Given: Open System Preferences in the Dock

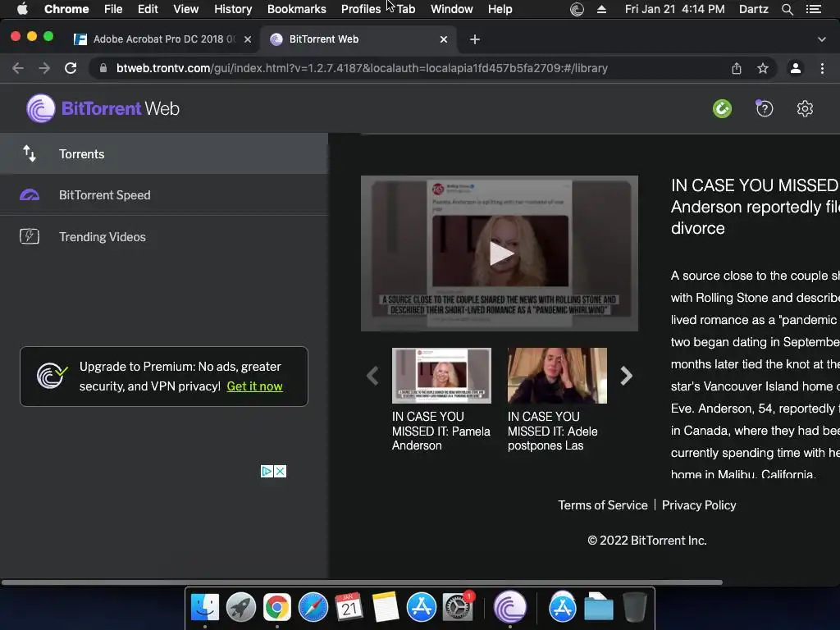Looking at the screenshot, I should click(458, 607).
